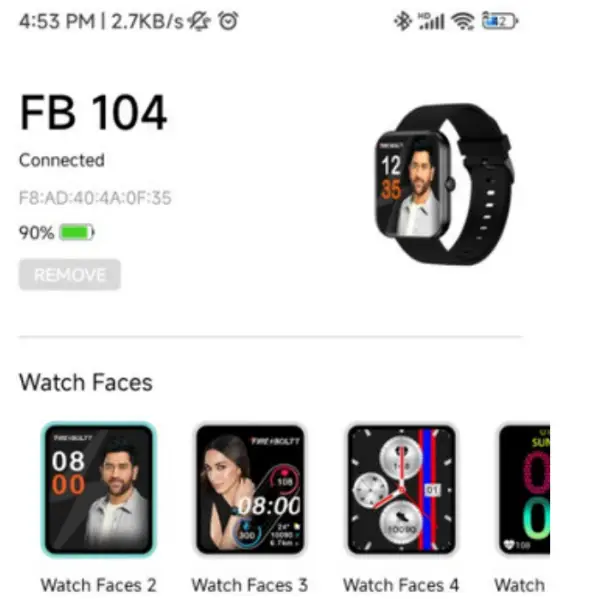Screen dimensions: 597x599
Task: Tap the muted notification bell icon
Action: 199,21
